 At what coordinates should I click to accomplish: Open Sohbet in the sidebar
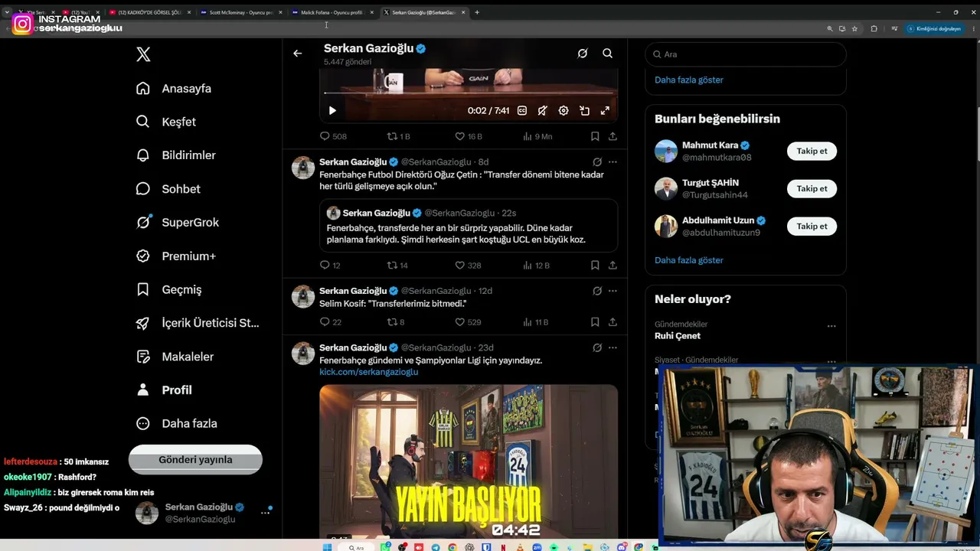click(168, 189)
